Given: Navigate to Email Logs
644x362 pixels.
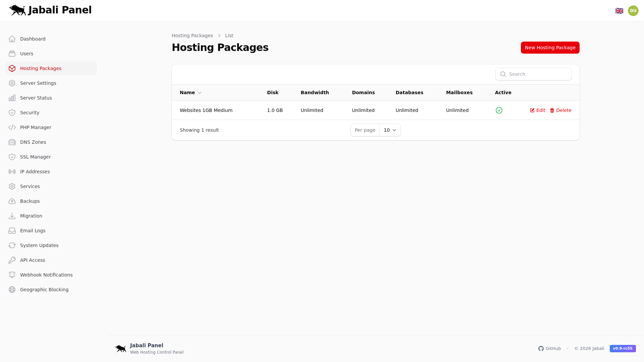Looking at the screenshot, I should click(x=33, y=231).
